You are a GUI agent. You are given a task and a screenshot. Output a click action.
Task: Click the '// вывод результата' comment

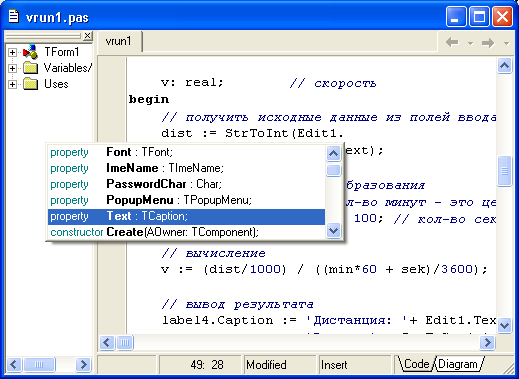(237, 304)
